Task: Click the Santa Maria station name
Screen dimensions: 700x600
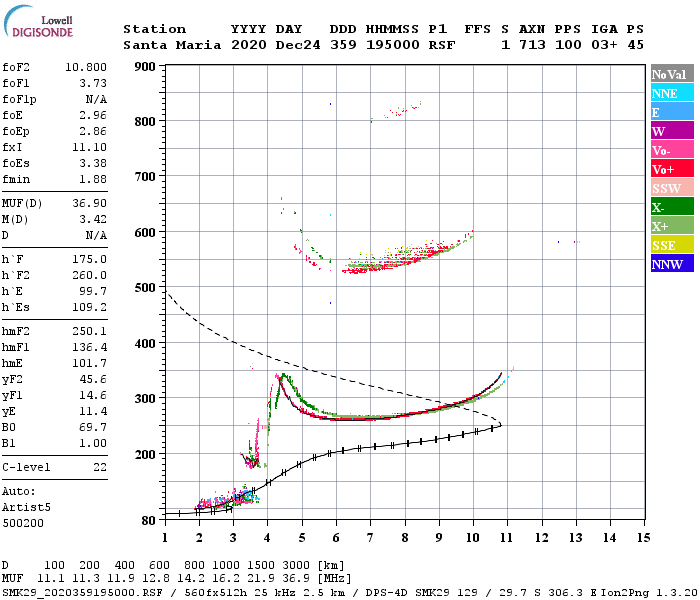Action: tap(172, 45)
